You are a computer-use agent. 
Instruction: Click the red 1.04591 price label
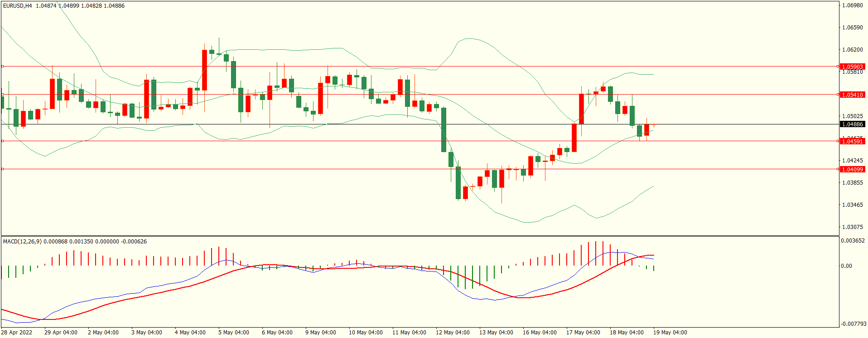[x=852, y=141]
